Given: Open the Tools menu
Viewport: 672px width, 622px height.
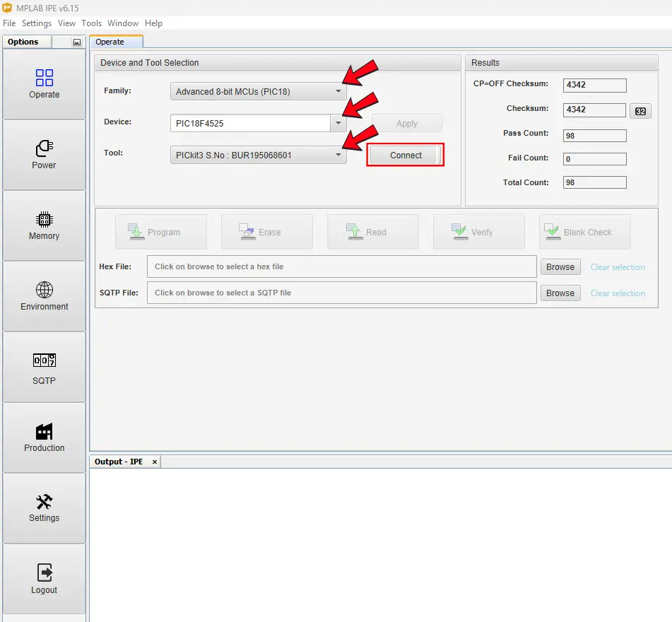Looking at the screenshot, I should click(x=92, y=23).
